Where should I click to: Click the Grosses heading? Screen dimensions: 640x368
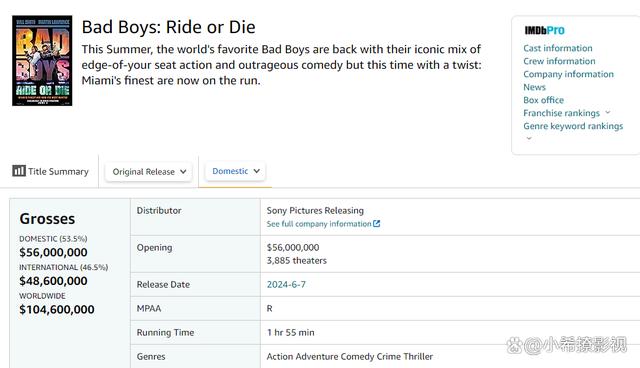(x=47, y=219)
